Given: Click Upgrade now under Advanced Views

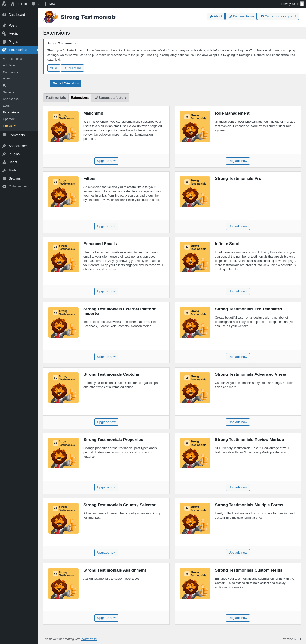Looking at the screenshot, I should tap(238, 422).
